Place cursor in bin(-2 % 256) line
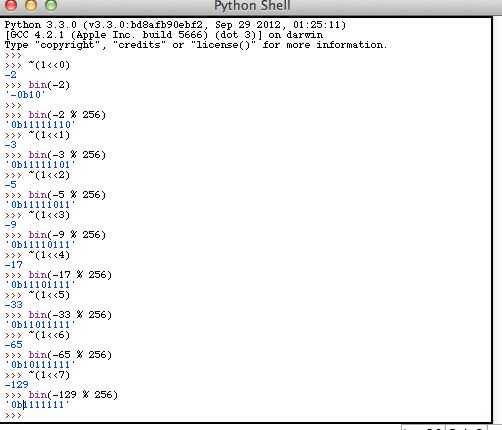Image resolution: width=502 pixels, height=430 pixels. pos(67,115)
